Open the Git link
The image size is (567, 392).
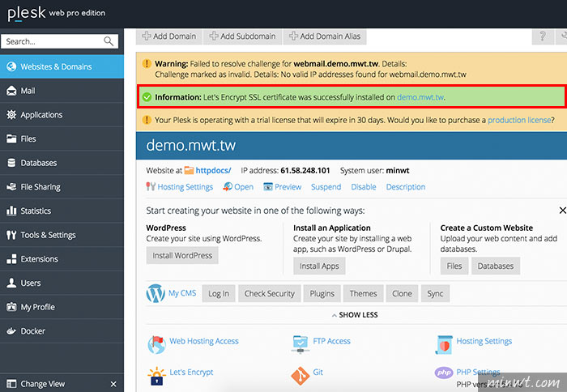coord(318,372)
